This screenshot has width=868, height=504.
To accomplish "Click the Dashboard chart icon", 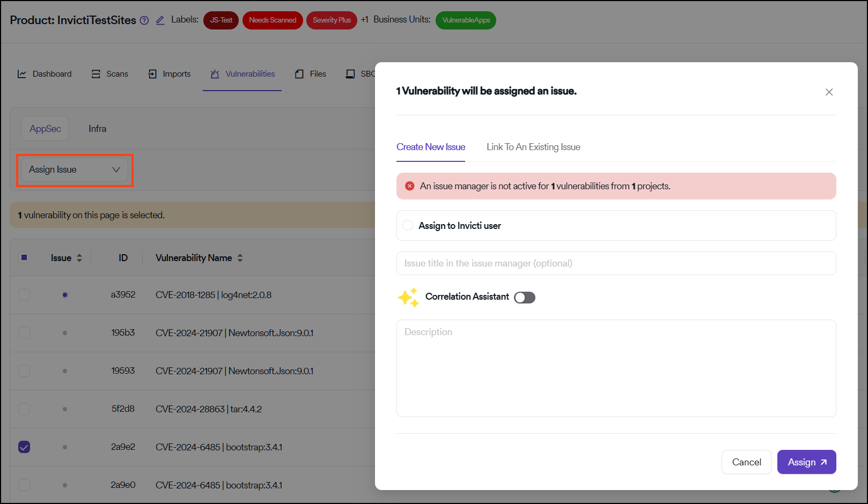I will 22,74.
